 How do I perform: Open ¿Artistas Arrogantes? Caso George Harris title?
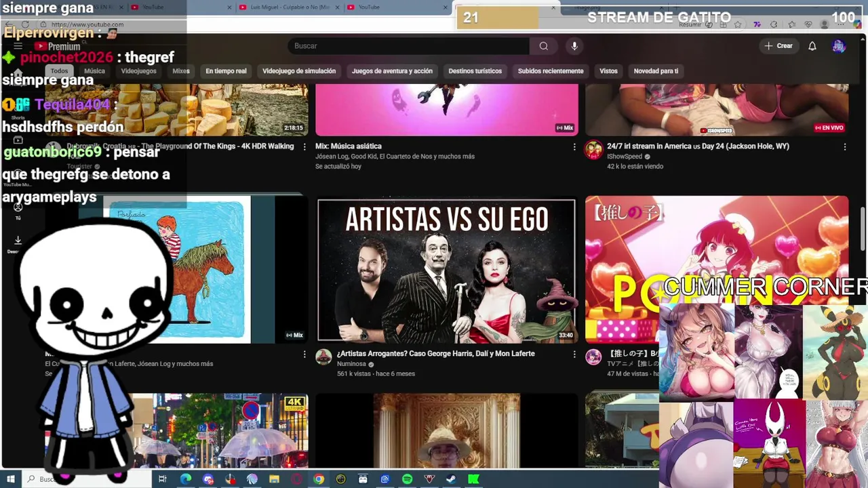[x=435, y=354]
